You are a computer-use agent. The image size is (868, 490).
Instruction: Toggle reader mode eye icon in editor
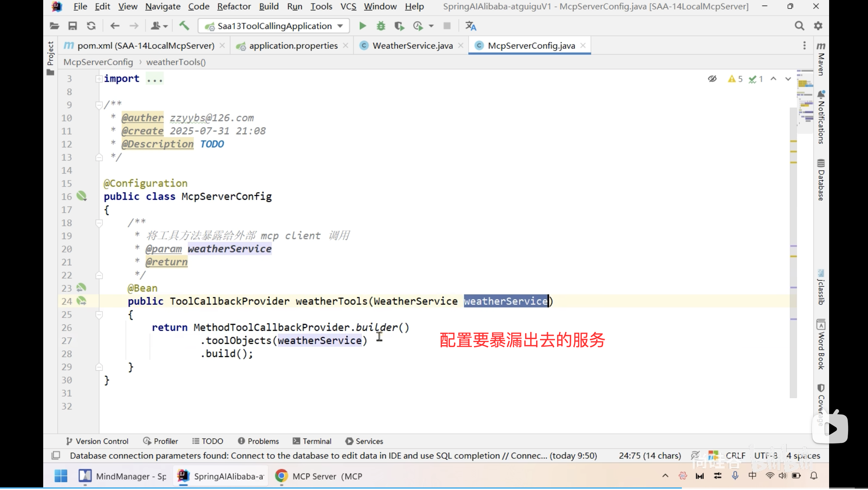tap(712, 79)
